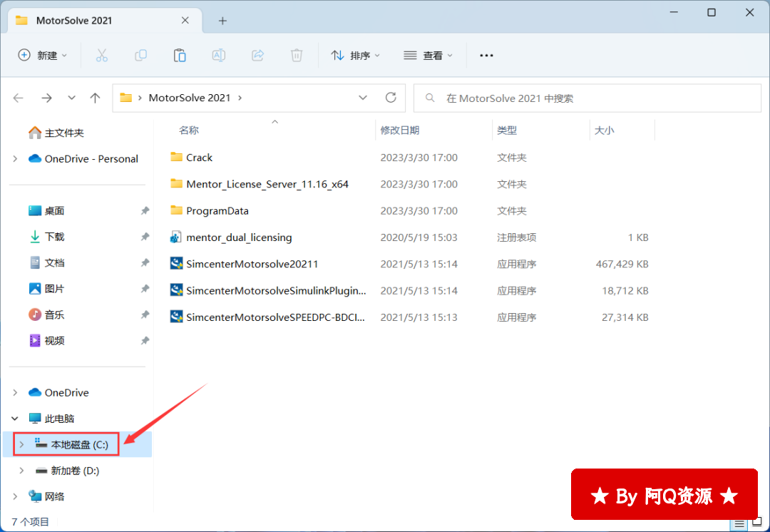Screen dimensions: 770x532
Task: Go up one folder level
Action: (96, 98)
